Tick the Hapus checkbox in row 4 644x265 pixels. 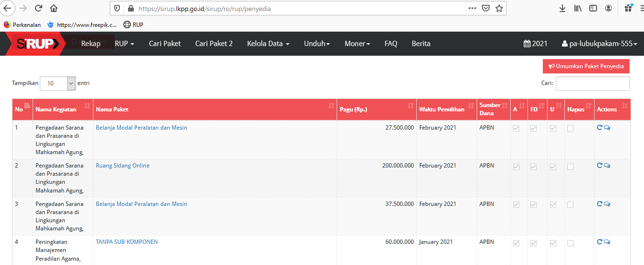(570, 243)
